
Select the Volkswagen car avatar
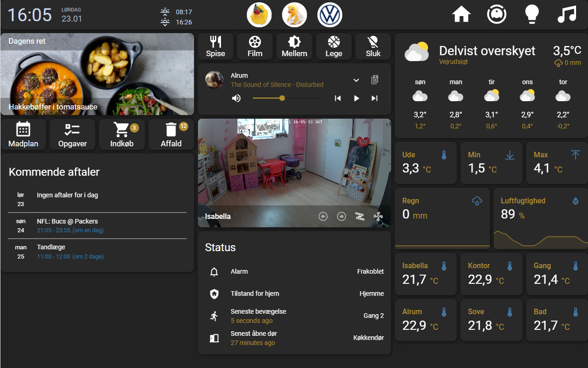[330, 15]
